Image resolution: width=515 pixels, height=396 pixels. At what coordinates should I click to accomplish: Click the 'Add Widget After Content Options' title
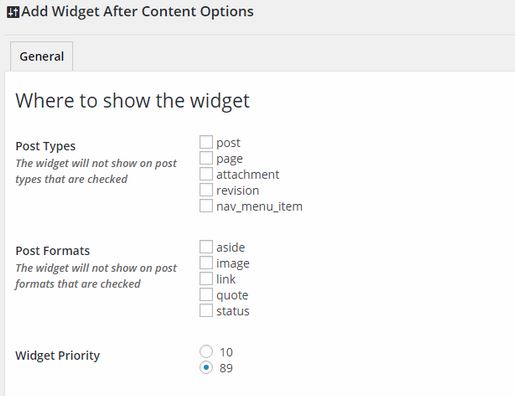(x=137, y=12)
